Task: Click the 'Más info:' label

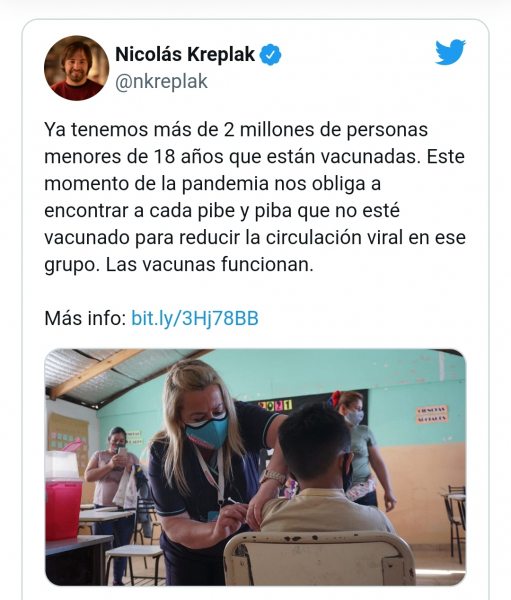Action: 85,318
